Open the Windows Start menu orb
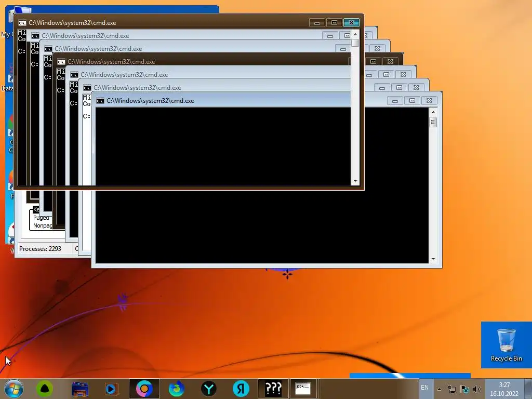532x399 pixels. click(x=14, y=389)
